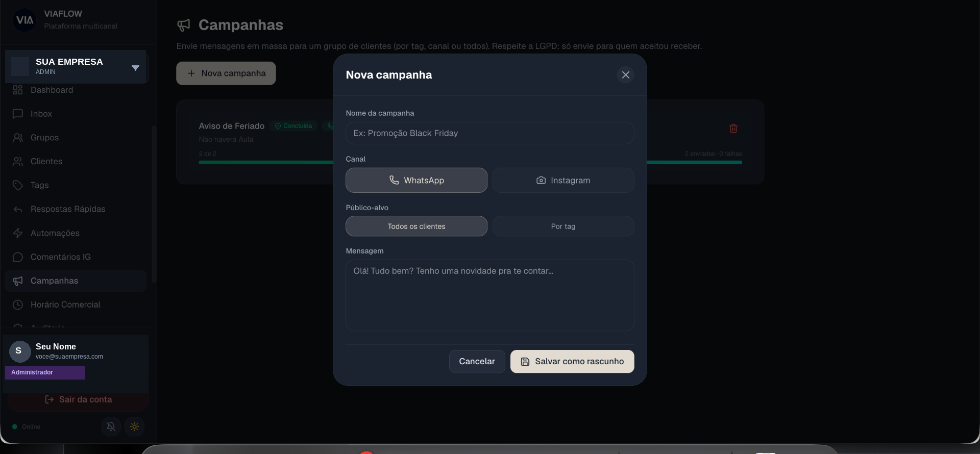Click the Instagram camera icon
980x454 pixels.
coord(541,181)
